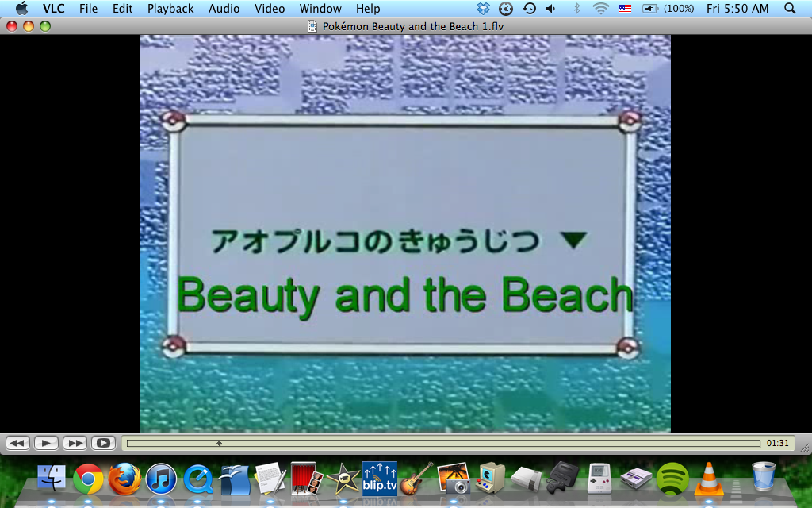Click the circular icon right of Dropbox

[x=505, y=8]
